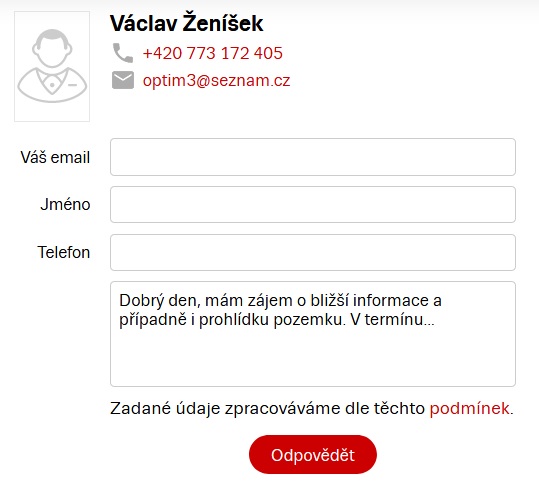The width and height of the screenshot is (539, 495).
Task: Click the grey envelope mail icon
Action: 123,80
